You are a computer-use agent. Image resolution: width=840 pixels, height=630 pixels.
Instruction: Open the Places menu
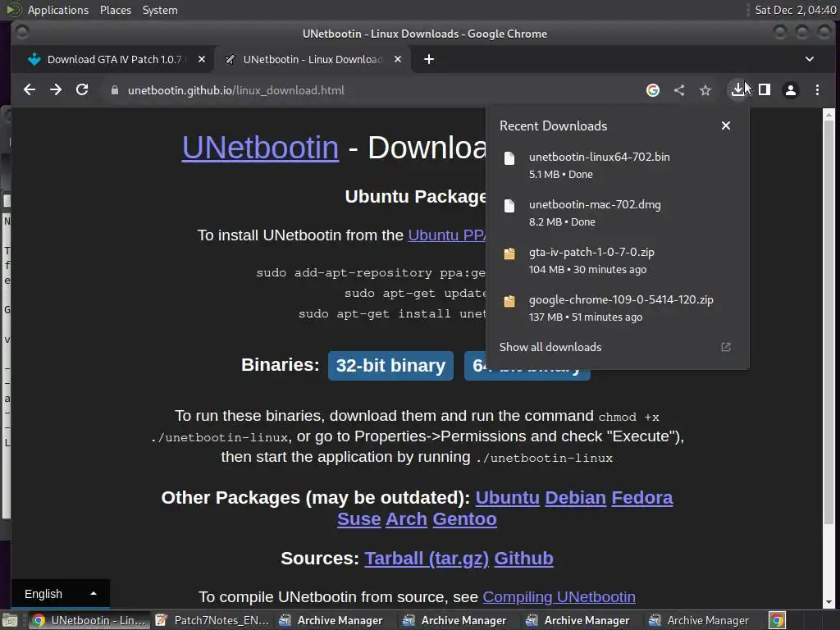[x=115, y=10]
